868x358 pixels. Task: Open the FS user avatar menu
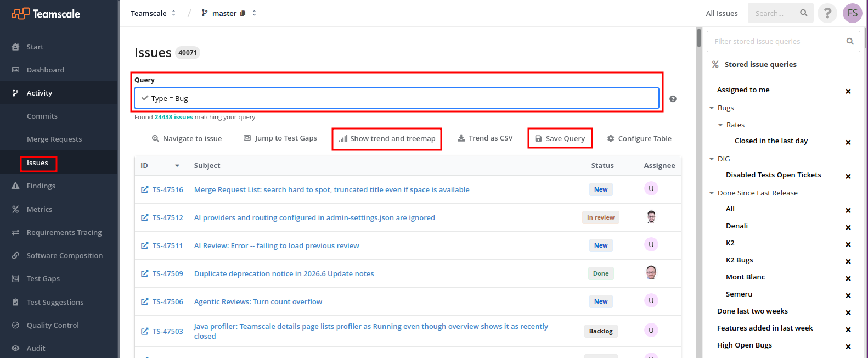[852, 13]
